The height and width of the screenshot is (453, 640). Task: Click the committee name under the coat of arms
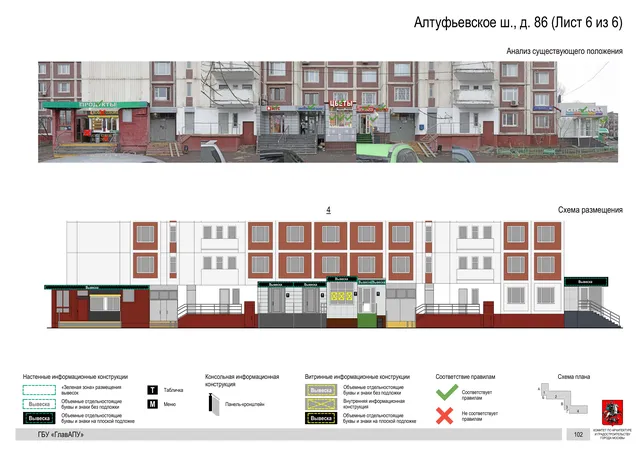click(x=612, y=434)
